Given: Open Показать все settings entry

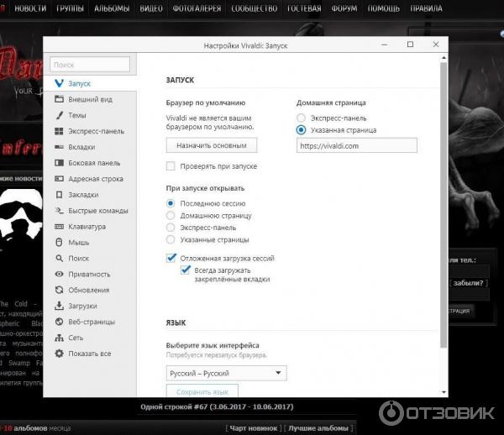Looking at the screenshot, I should click(90, 354).
